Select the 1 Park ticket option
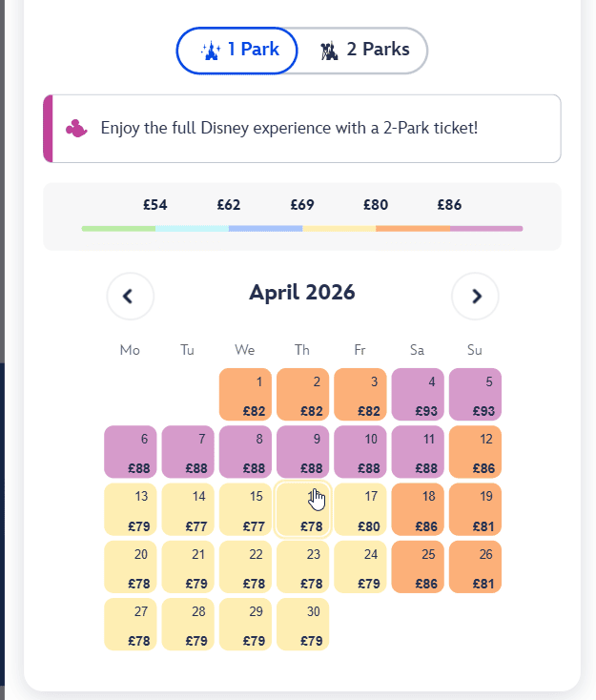 [238, 51]
